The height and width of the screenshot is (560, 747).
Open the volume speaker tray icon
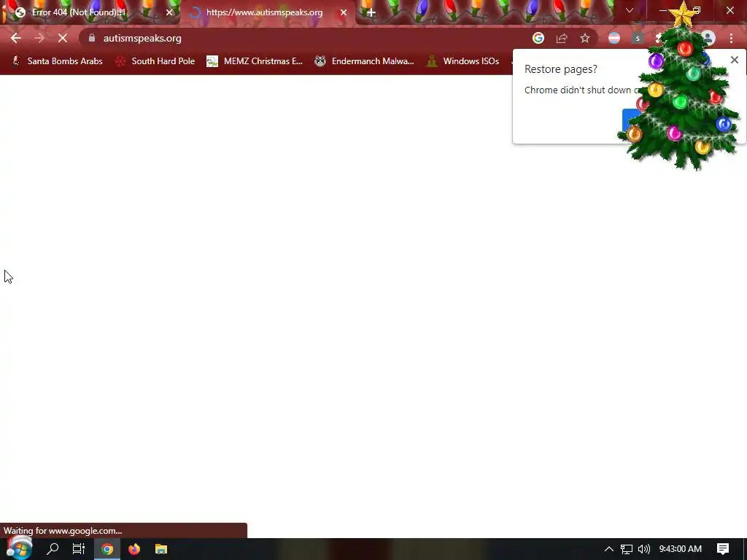coord(643,549)
